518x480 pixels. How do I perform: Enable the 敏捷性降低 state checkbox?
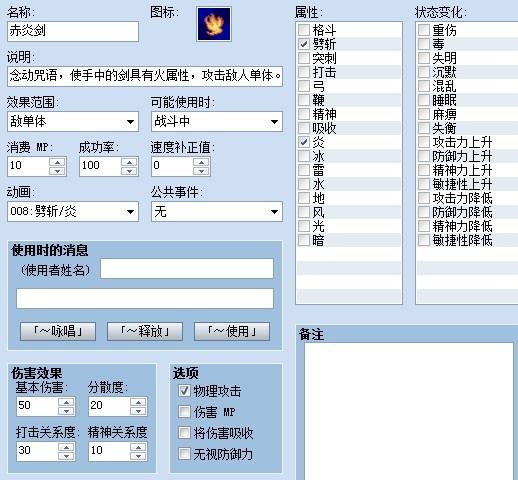pos(424,240)
